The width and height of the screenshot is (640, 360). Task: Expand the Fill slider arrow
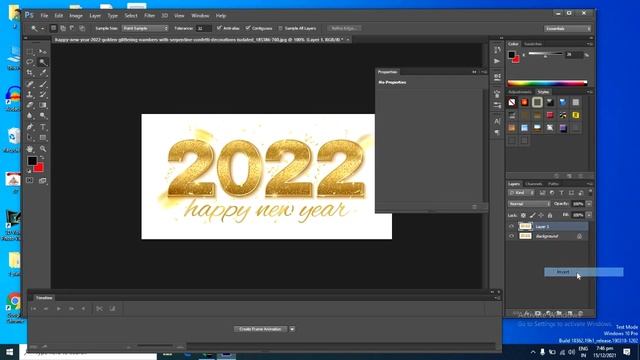click(589, 215)
